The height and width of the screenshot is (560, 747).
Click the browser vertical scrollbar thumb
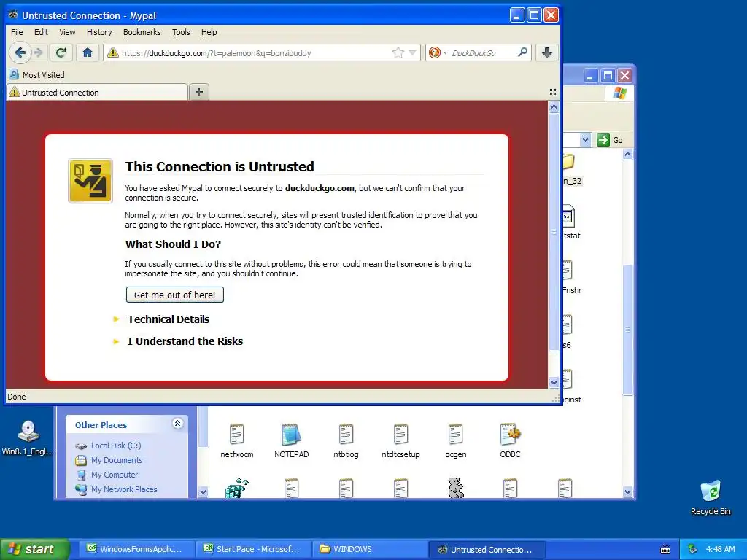click(x=554, y=231)
